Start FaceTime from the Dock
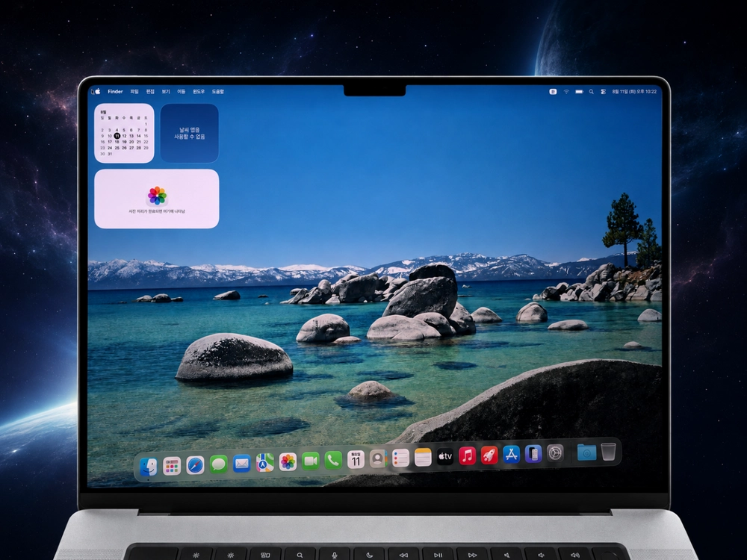This screenshot has width=747, height=560. pos(311,461)
